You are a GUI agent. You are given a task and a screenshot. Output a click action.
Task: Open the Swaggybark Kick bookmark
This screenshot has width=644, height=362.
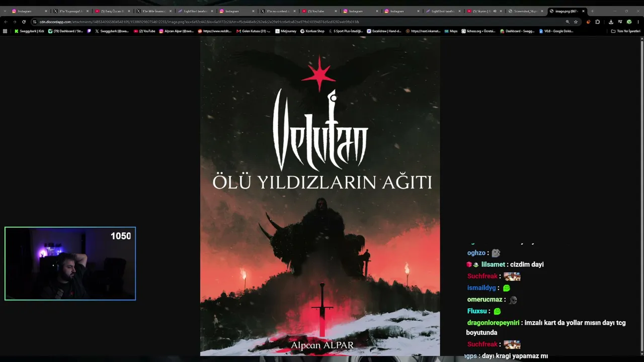[29, 31]
